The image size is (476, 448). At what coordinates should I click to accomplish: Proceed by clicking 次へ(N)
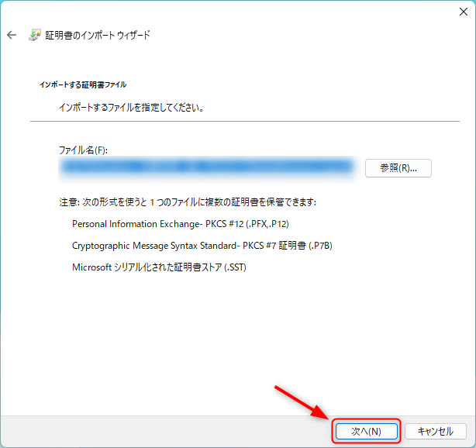[x=366, y=431]
